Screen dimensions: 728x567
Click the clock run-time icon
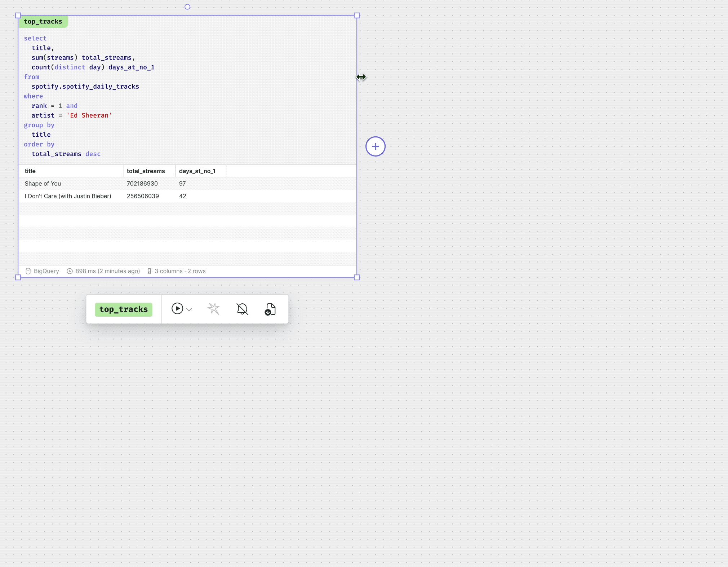click(70, 271)
